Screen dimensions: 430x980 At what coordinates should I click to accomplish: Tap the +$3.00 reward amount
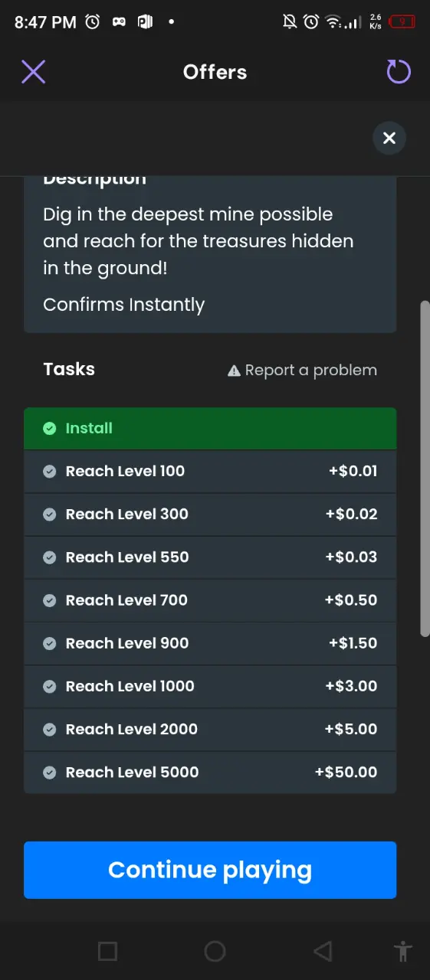point(351,686)
